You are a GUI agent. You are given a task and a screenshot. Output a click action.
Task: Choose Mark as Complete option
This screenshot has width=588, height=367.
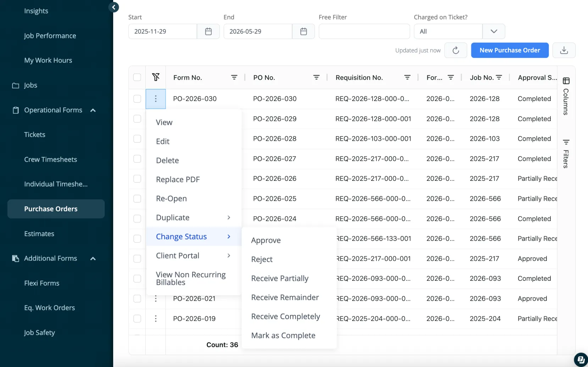[289, 335]
